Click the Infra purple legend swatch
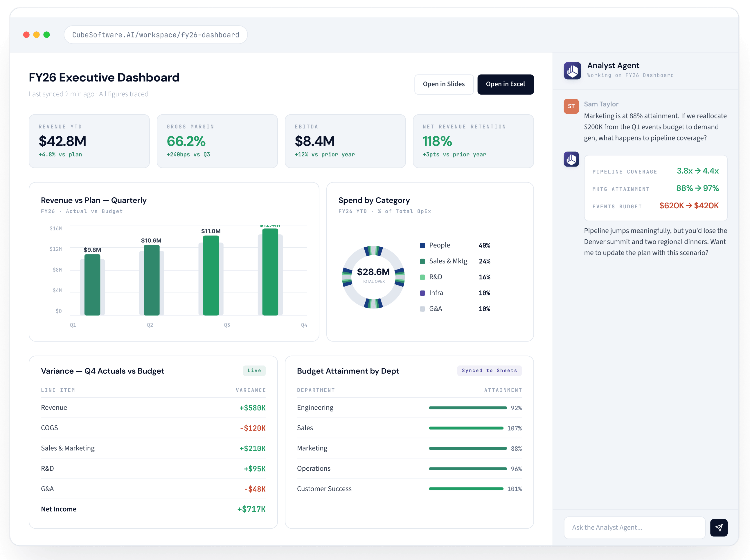 (x=422, y=293)
